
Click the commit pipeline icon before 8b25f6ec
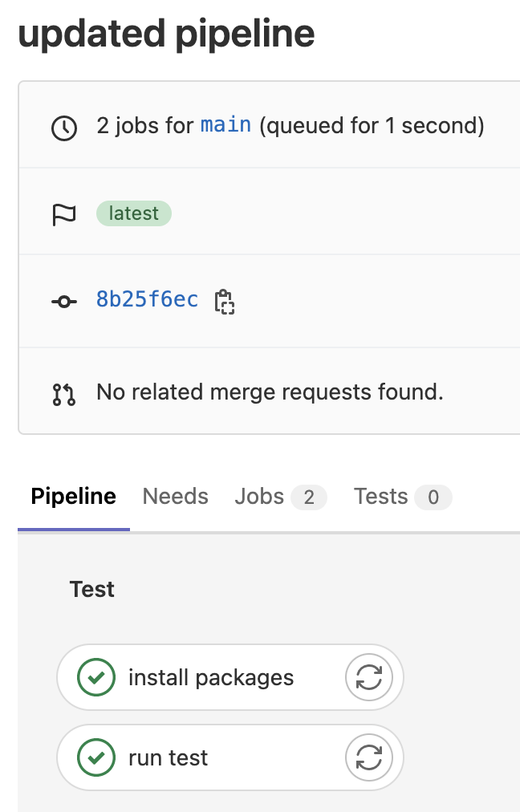pos(64,300)
